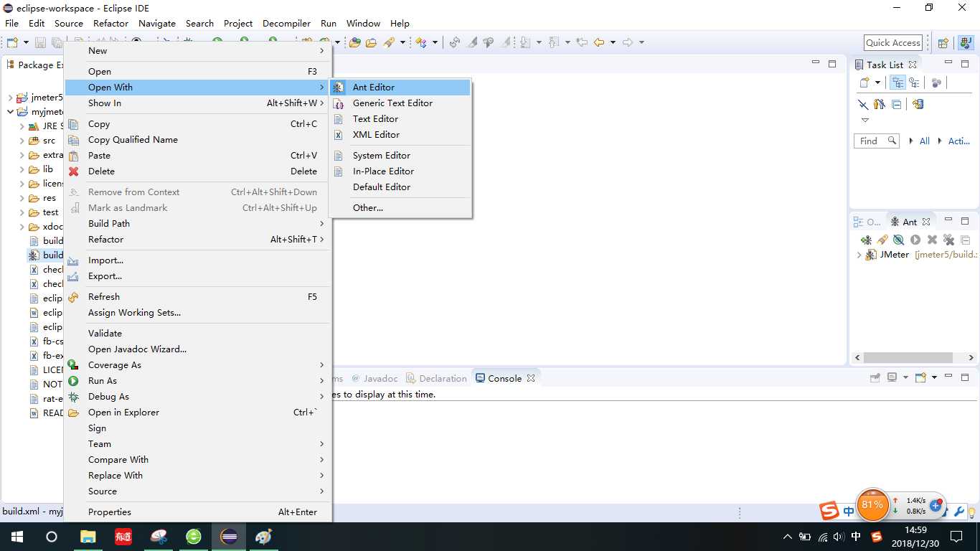
Task: Click Open in Explorer menu entry
Action: point(197,412)
